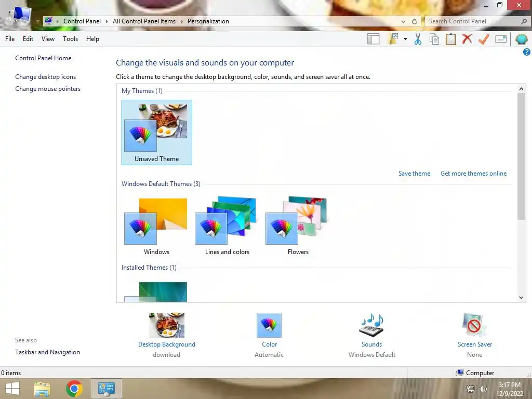Click the preview pane layout icon

[x=373, y=39]
